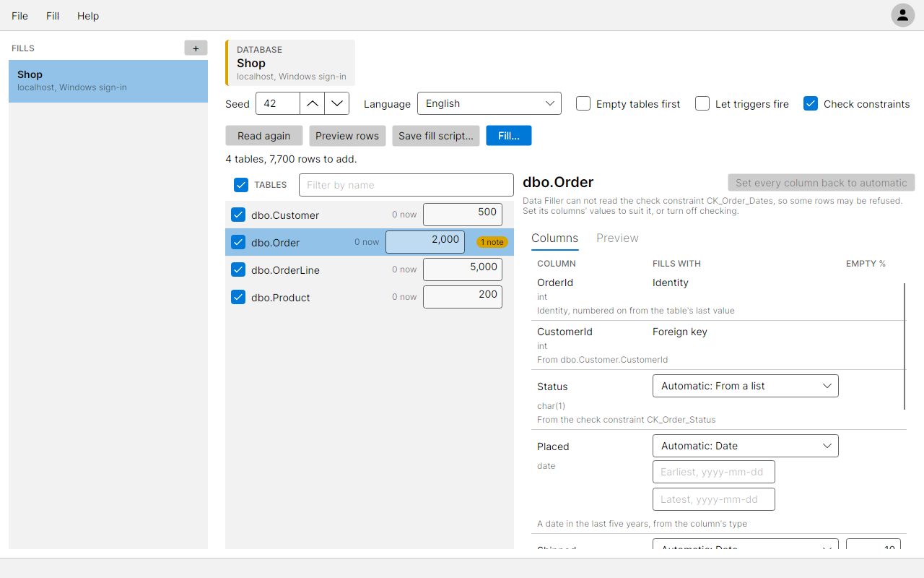Edit the dbo.Product row count 200
Image resolution: width=924 pixels, height=578 pixels.
pyautogui.click(x=463, y=297)
